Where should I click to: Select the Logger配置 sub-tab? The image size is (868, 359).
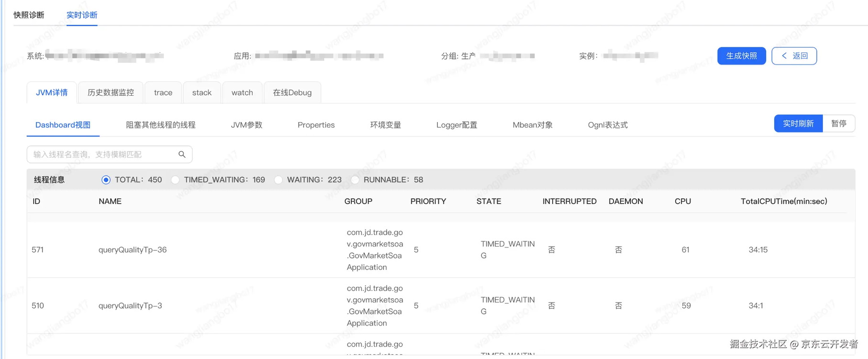(x=457, y=125)
